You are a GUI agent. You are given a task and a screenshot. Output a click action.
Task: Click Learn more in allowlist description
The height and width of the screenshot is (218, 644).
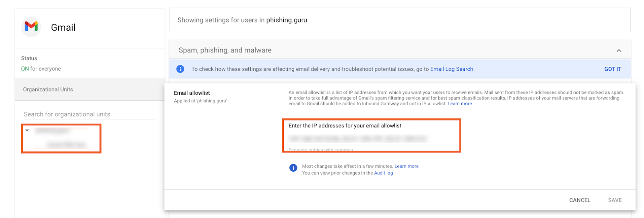(460, 104)
